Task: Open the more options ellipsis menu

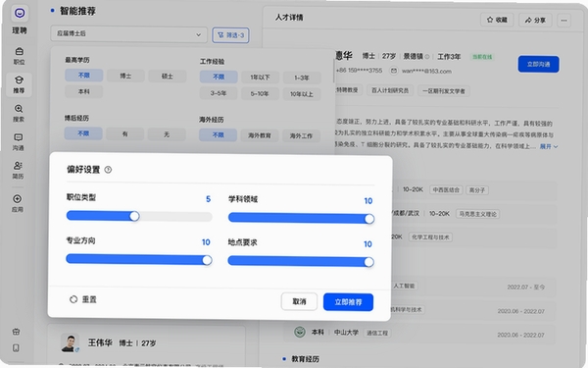Action: pos(564,21)
